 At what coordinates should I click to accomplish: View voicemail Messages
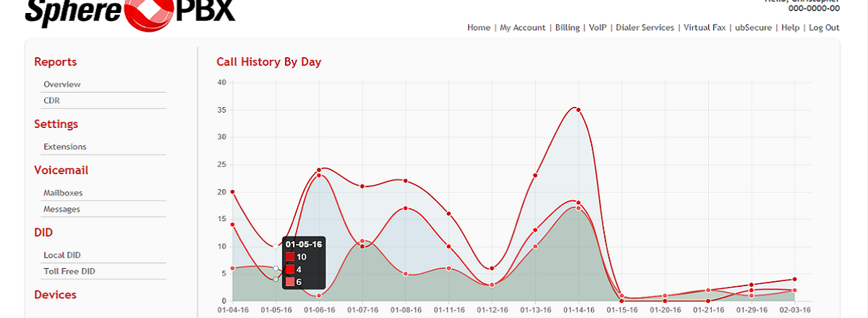click(x=61, y=209)
